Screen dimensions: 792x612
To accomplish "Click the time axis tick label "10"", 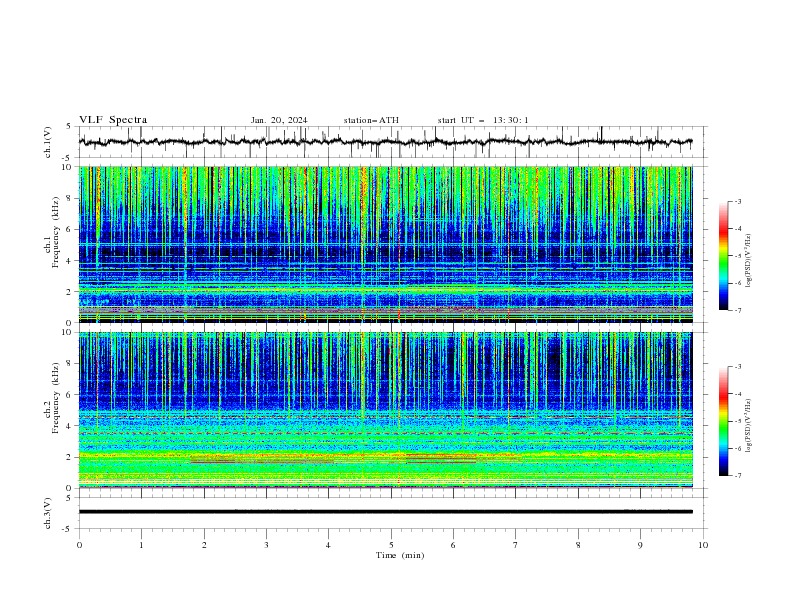I will [x=703, y=545].
